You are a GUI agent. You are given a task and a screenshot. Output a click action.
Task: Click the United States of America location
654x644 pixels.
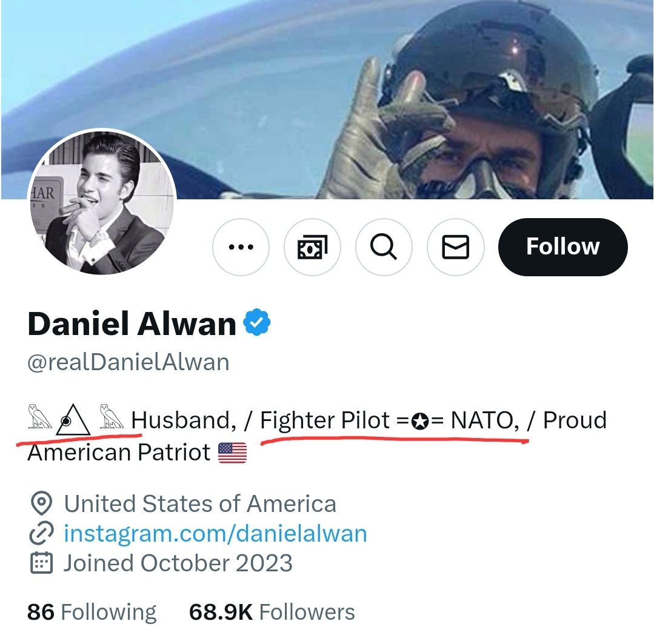click(200, 504)
